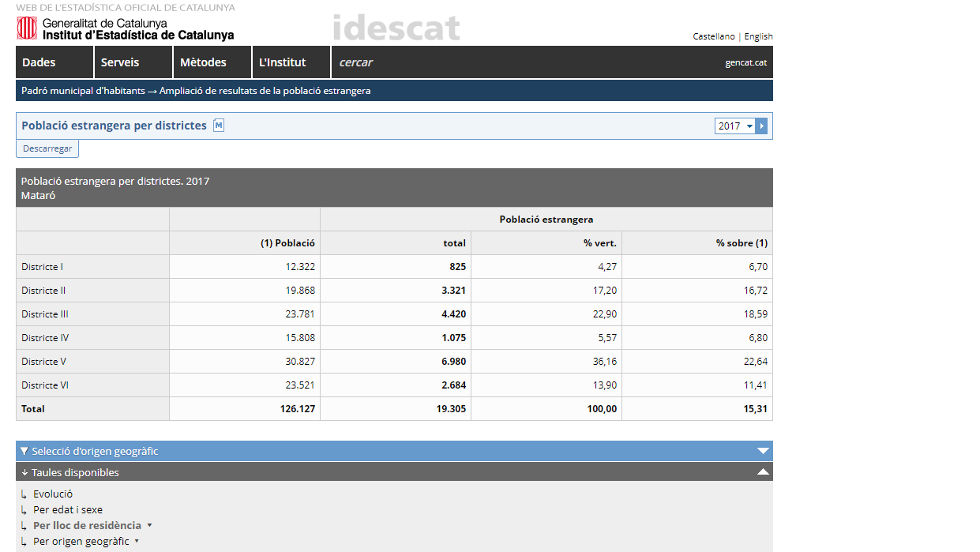The width and height of the screenshot is (980, 552).
Task: Click the go arrow next to year selector
Action: (761, 126)
